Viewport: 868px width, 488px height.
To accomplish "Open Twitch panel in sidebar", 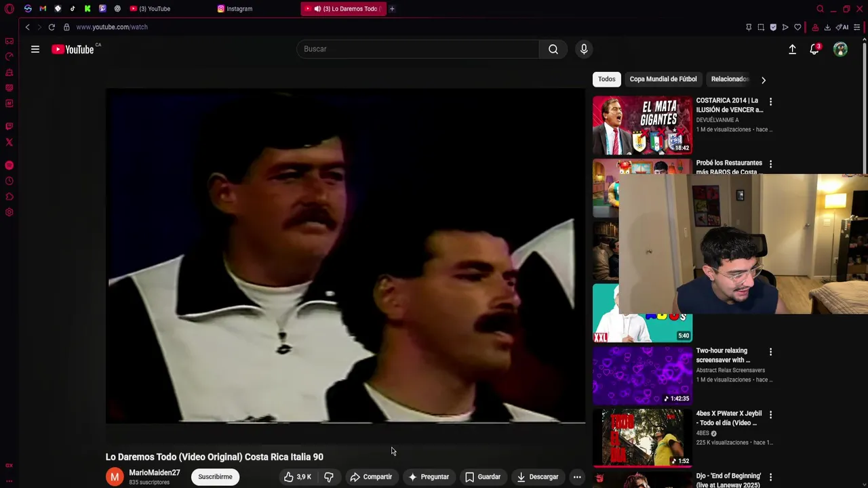I will click(9, 126).
